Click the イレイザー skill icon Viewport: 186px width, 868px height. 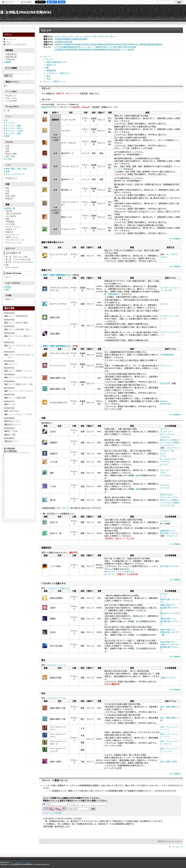point(45,130)
